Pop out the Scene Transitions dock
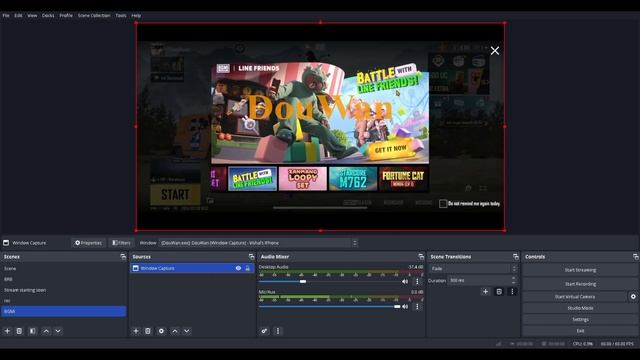The height and width of the screenshot is (360, 640). point(516,257)
